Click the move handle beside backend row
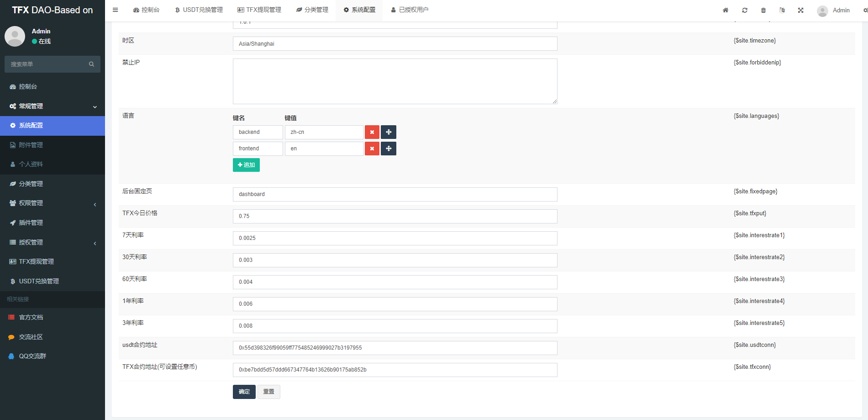The width and height of the screenshot is (868, 420). point(388,132)
